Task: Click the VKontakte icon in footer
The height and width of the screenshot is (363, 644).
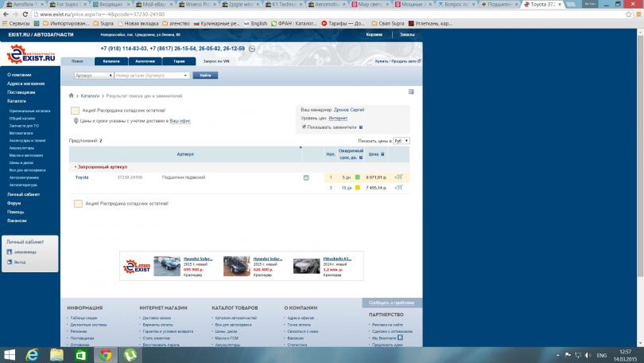Action: point(400,338)
